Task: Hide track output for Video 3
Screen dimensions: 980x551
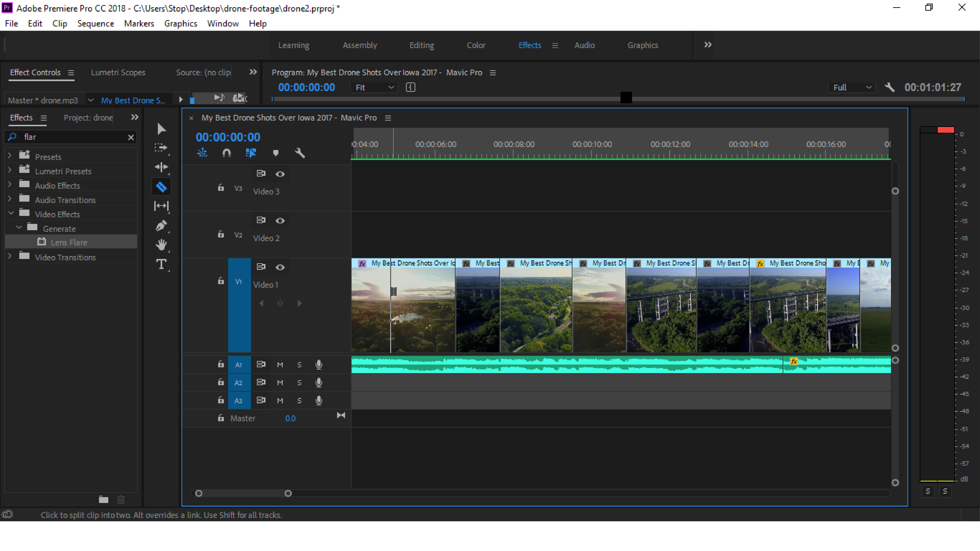Action: tap(280, 174)
